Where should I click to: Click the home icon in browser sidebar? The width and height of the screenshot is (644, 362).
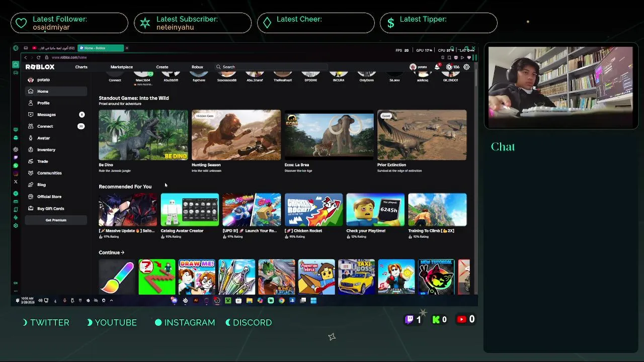pos(16,64)
